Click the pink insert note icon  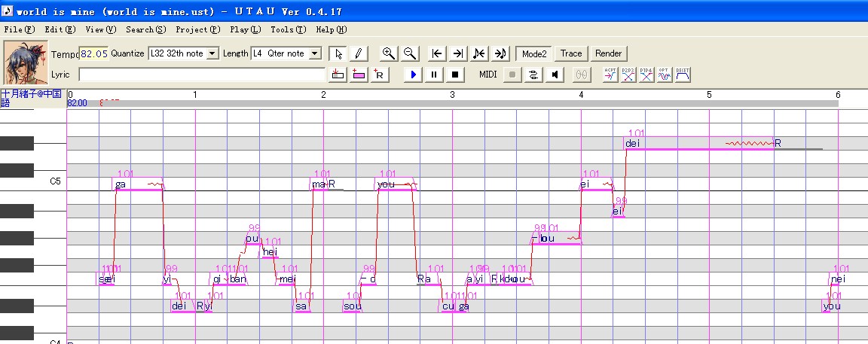coord(359,74)
